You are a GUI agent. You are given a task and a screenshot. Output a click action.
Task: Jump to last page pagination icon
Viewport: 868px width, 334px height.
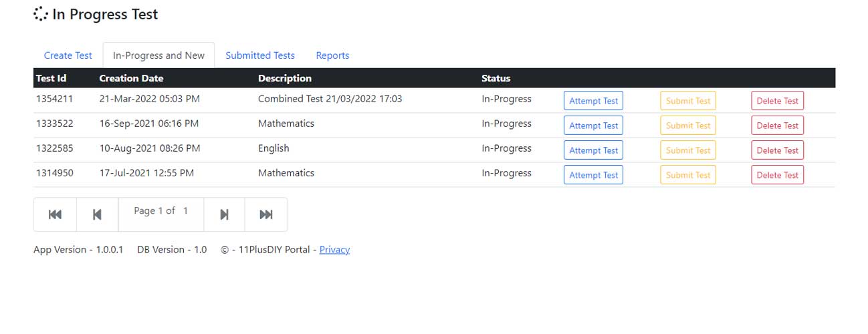point(265,214)
